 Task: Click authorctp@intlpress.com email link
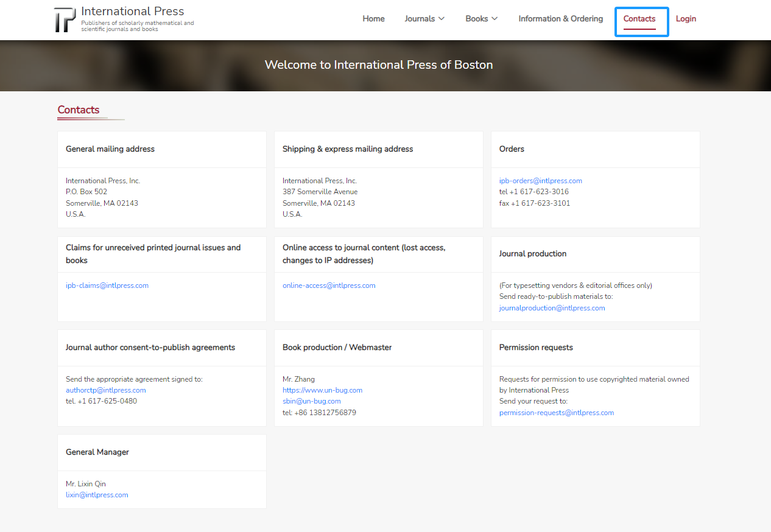106,390
